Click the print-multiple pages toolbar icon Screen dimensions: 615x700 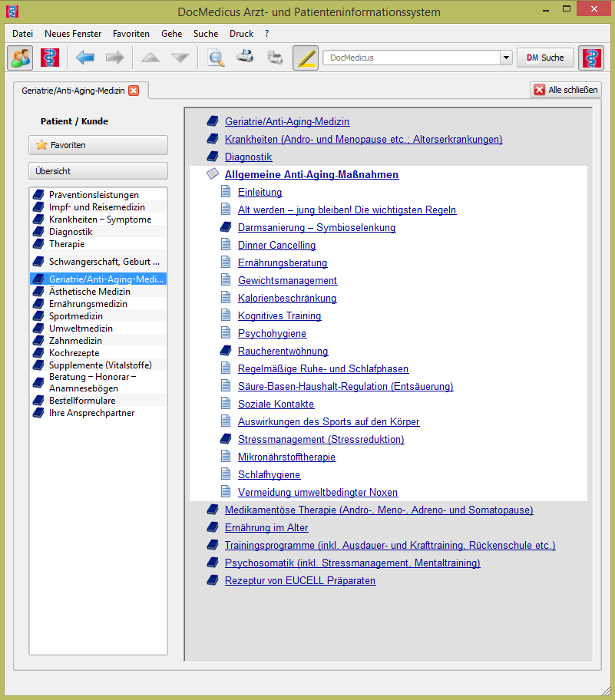[275, 58]
